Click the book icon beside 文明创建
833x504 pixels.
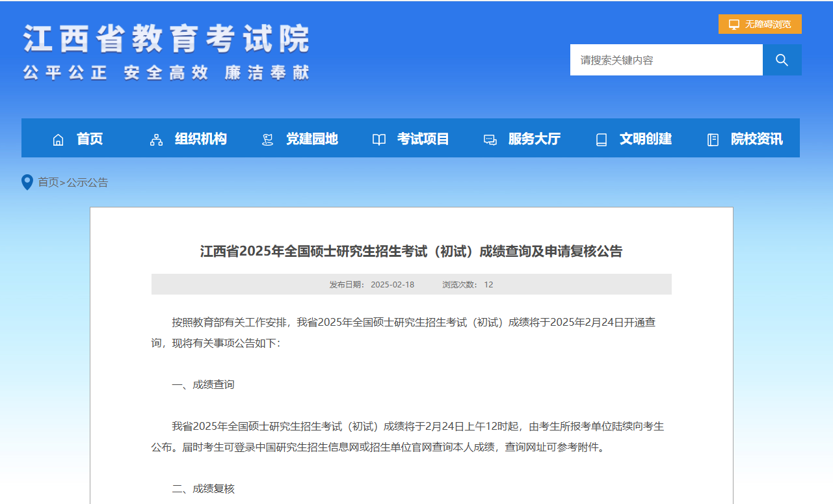pos(602,139)
